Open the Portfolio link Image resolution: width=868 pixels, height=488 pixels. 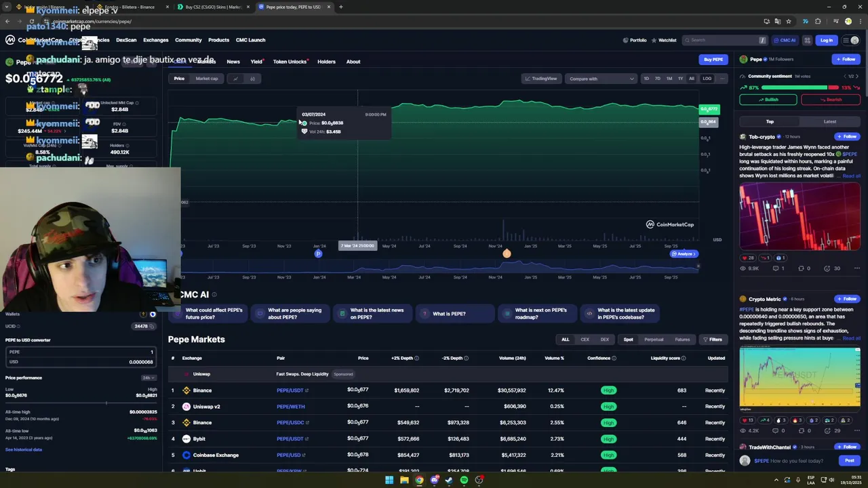pos(635,40)
